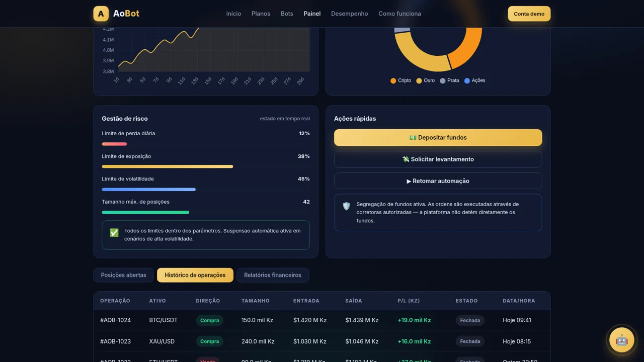The image size is (644, 362).
Task: Click the P/L (KZ) column header
Action: 409,301
